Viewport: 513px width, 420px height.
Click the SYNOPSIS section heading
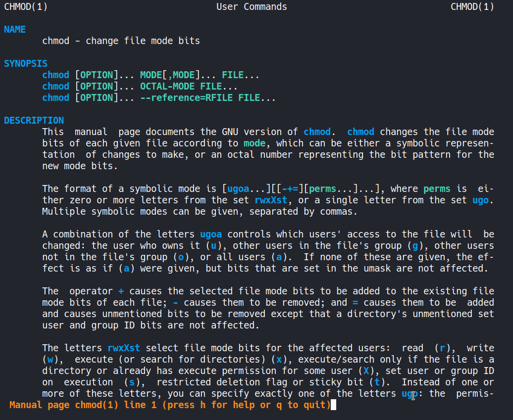26,63
